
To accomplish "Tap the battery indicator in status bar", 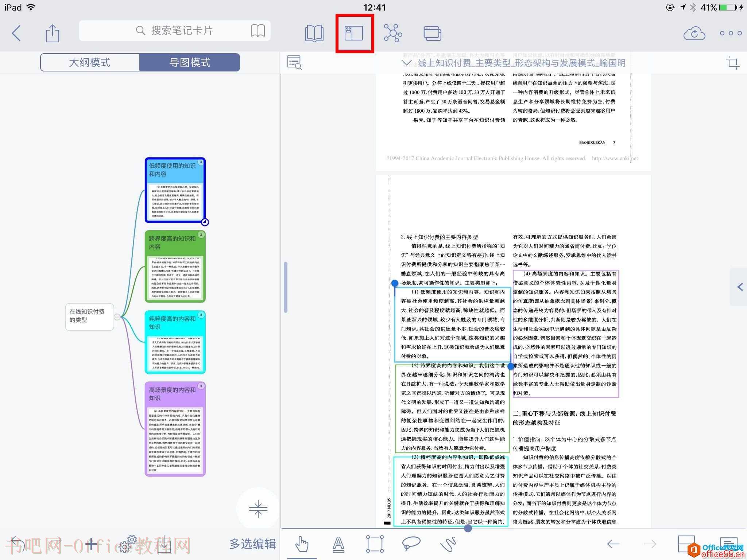I will tap(729, 7).
